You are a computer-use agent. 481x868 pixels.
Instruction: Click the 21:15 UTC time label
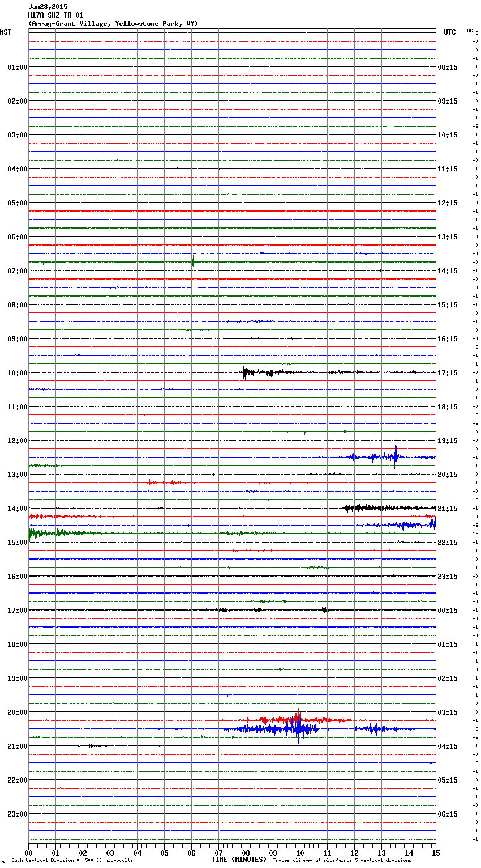[448, 509]
